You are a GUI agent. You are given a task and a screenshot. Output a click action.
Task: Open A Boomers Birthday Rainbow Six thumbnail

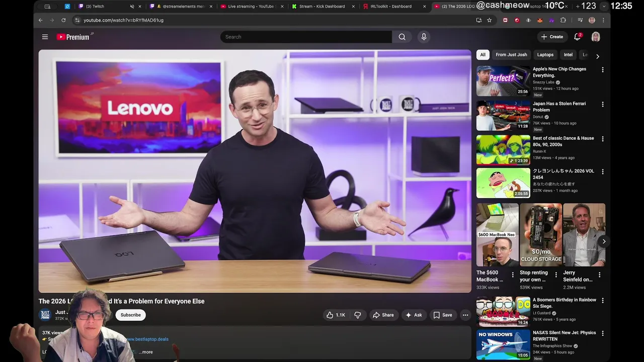point(503,312)
